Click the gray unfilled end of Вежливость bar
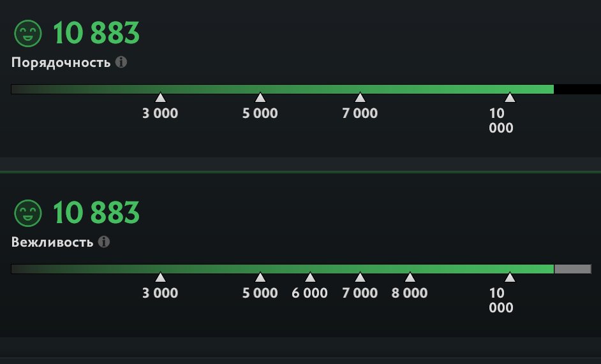Screen dimensions: 601x364 pyautogui.click(x=572, y=269)
